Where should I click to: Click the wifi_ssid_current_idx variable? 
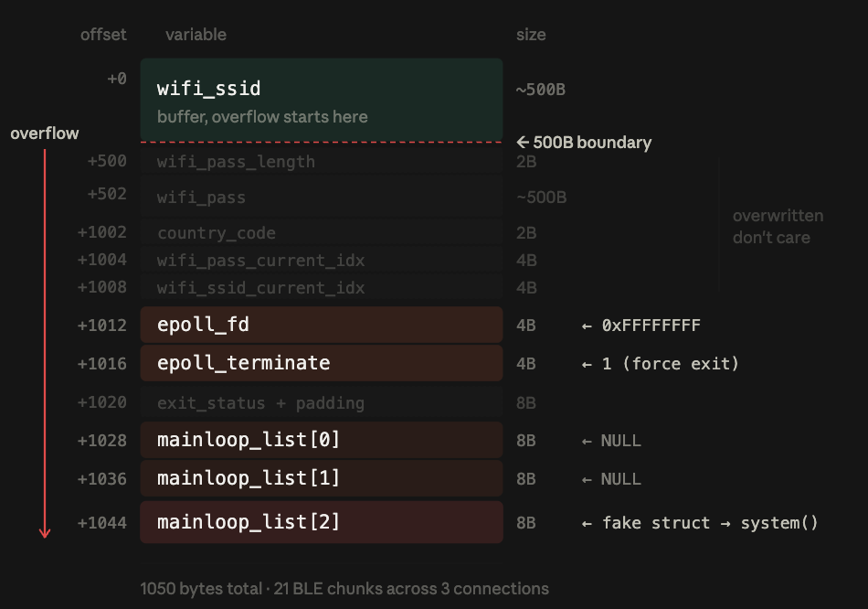point(260,288)
